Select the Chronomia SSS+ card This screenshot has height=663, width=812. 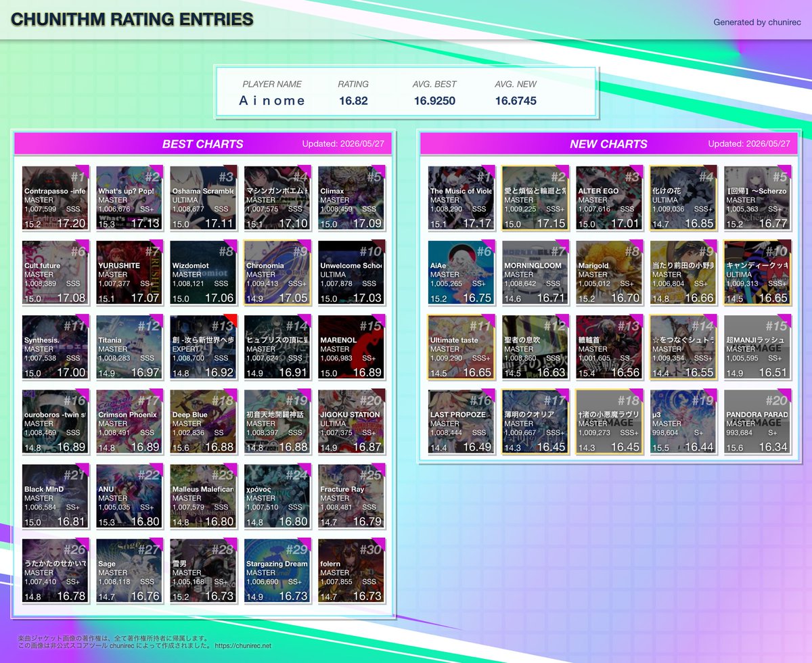277,273
